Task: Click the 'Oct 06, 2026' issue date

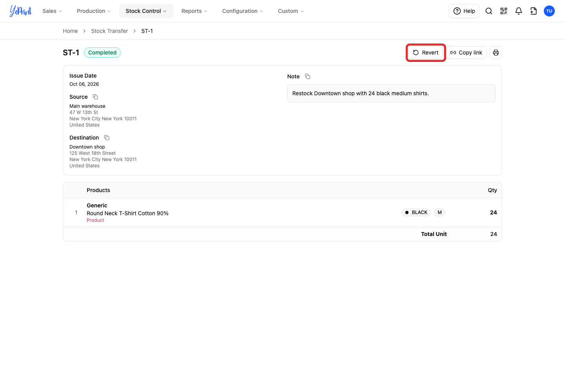Action: pos(84,84)
